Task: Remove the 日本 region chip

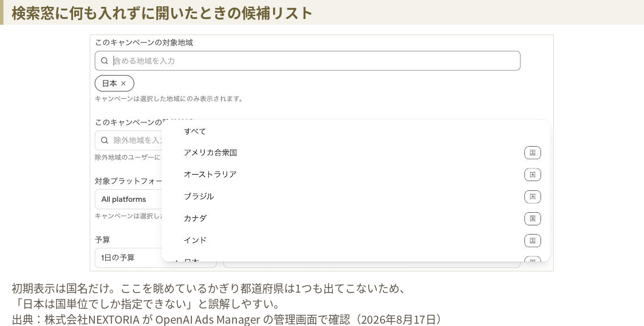Action: tap(123, 83)
